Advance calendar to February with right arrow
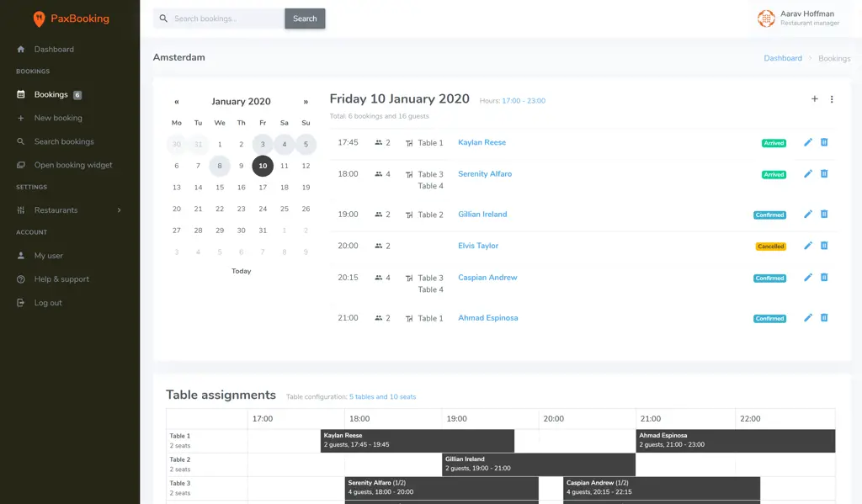This screenshot has width=862, height=504. [306, 101]
